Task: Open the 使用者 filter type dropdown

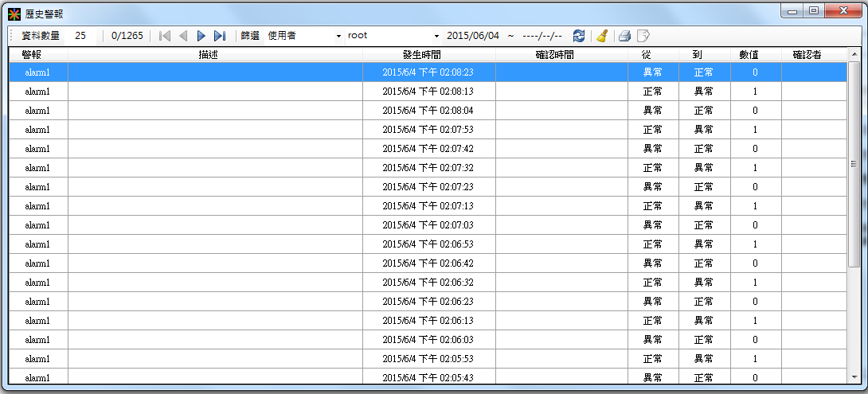Action: tap(338, 36)
